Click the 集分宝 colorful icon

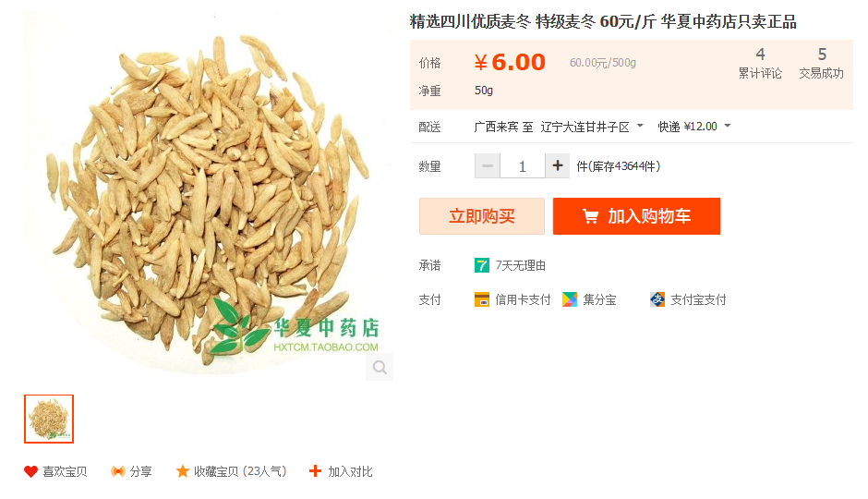click(570, 299)
